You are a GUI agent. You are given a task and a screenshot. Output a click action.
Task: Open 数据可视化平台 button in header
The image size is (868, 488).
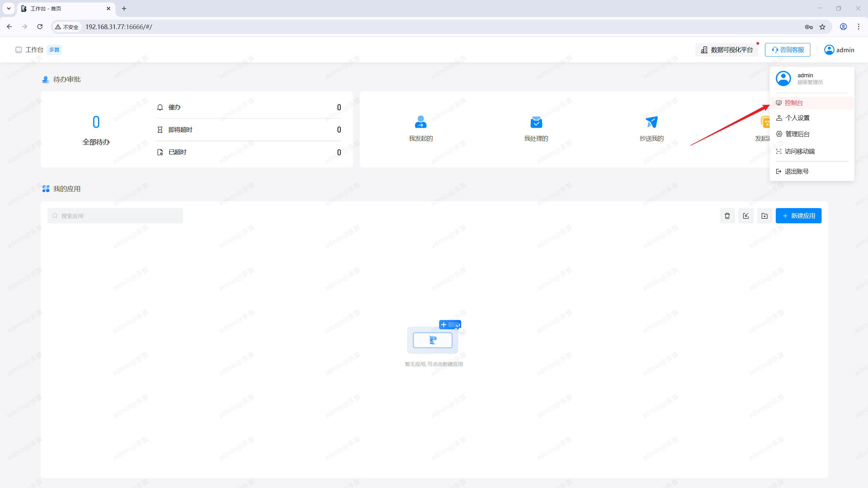click(727, 50)
